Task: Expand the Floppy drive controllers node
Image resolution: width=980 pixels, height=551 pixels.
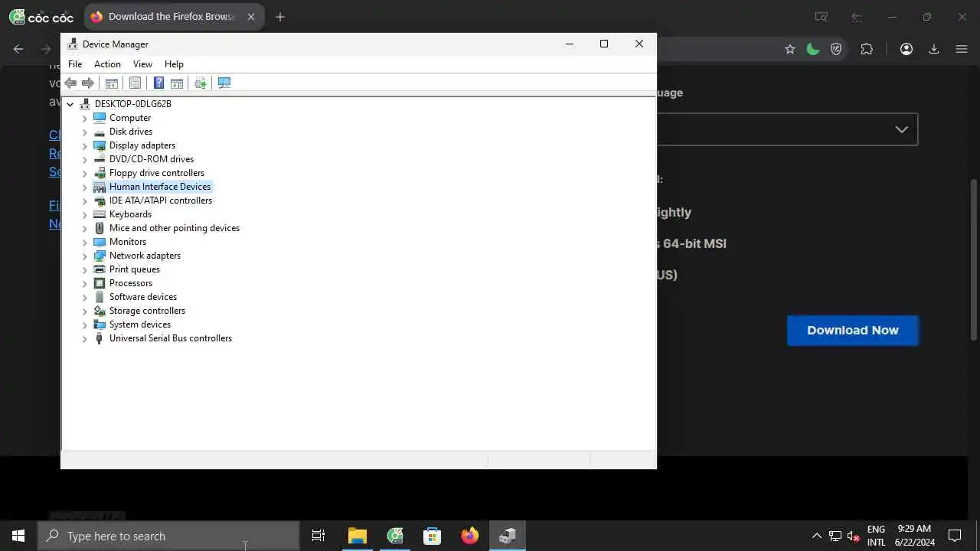Action: pyautogui.click(x=85, y=173)
